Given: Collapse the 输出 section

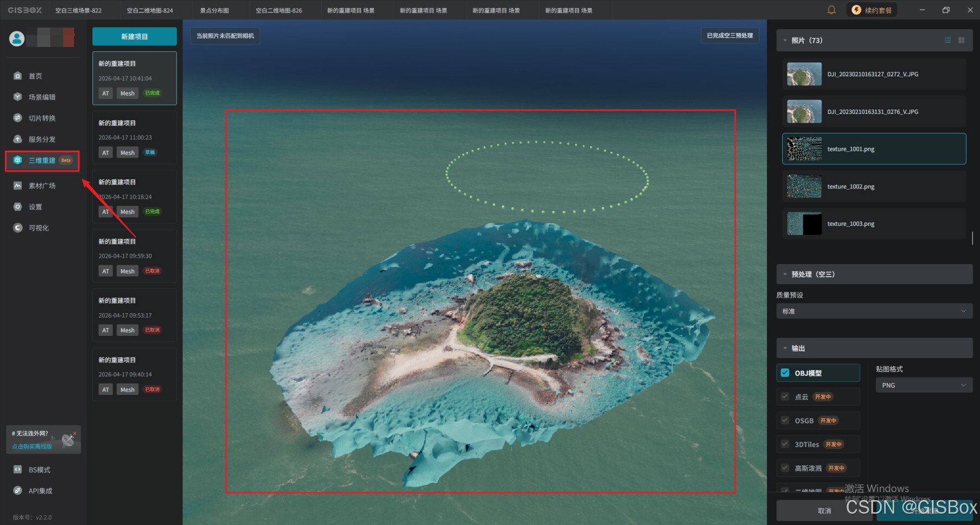Looking at the screenshot, I should [785, 348].
